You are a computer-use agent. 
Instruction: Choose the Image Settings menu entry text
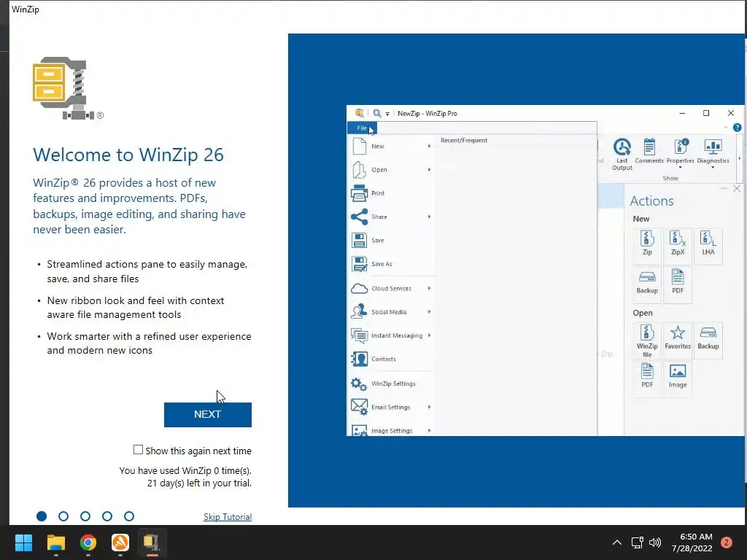pos(392,430)
